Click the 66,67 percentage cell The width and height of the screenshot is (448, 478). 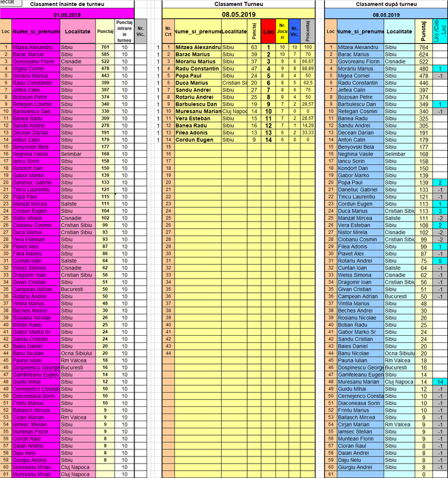(308, 62)
